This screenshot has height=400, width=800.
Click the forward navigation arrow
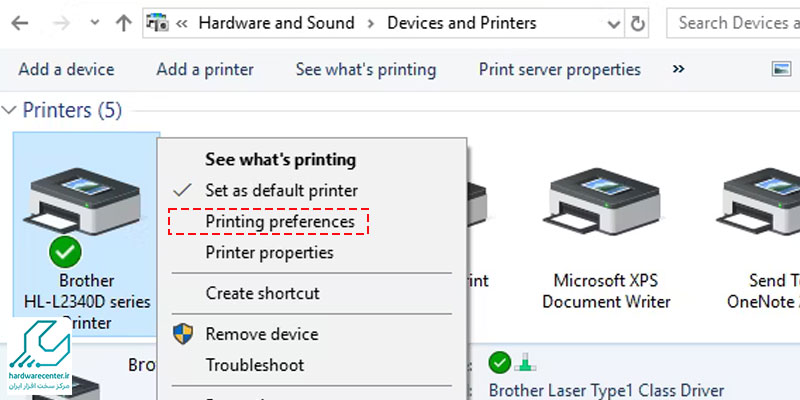click(x=61, y=23)
